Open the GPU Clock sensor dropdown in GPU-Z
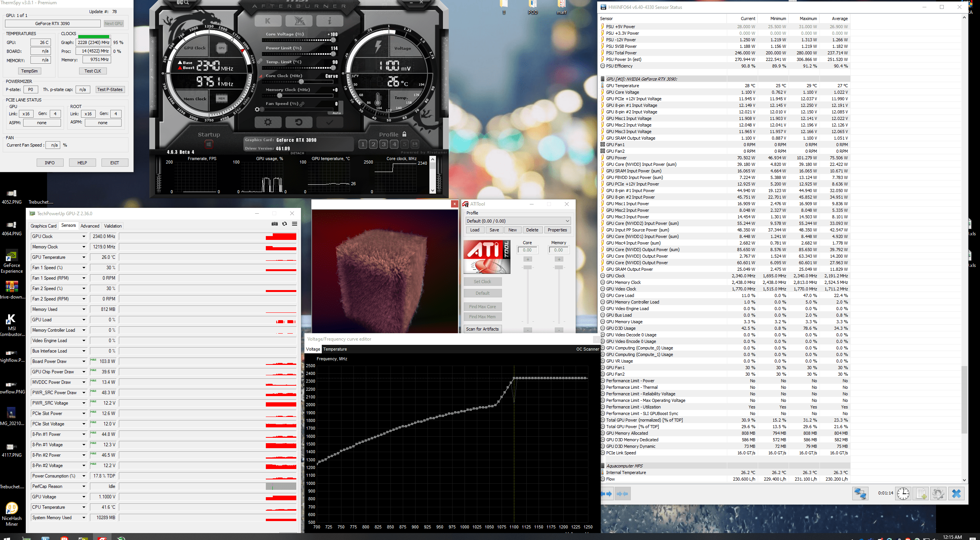 [84, 236]
